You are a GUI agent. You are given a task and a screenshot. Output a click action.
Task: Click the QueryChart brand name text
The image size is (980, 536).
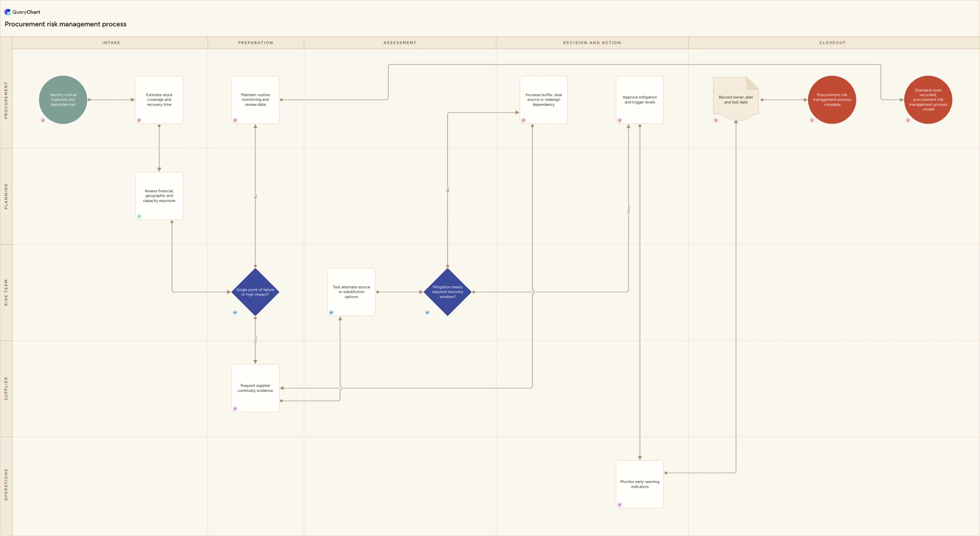point(26,12)
